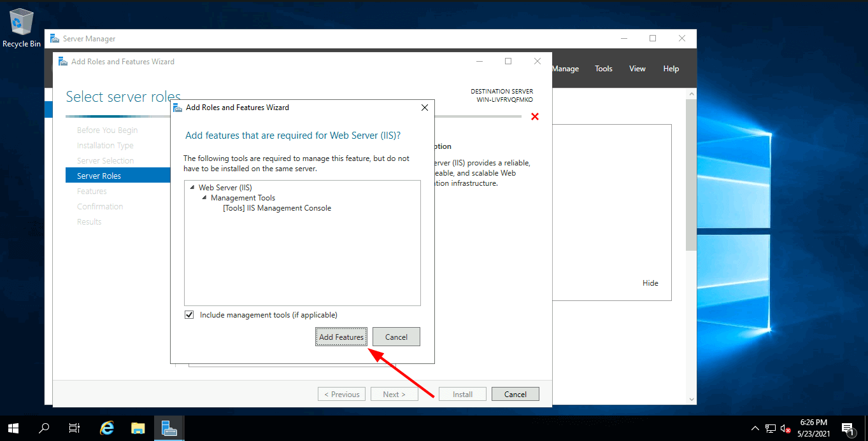Uncheck Include management tools checkbox
This screenshot has height=441, width=868.
tap(189, 315)
